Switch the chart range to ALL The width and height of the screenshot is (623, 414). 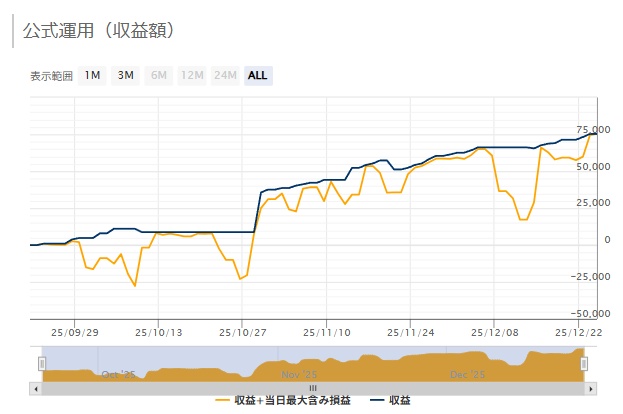(258, 75)
